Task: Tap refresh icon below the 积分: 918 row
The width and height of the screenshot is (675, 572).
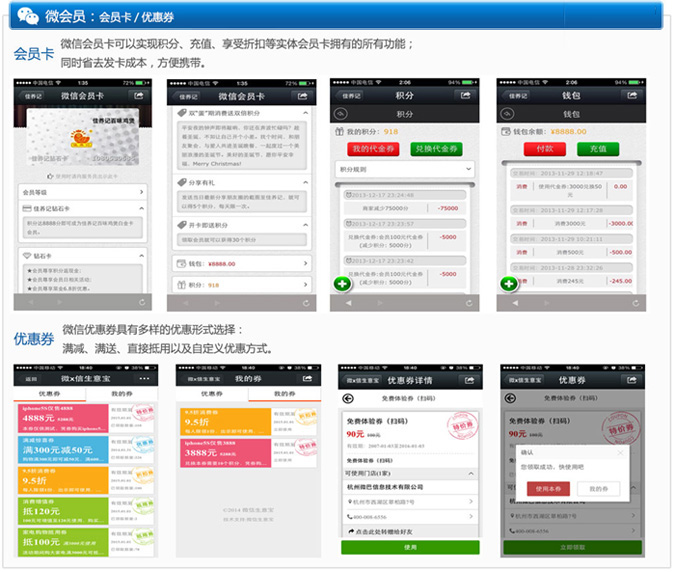Action: click(x=306, y=303)
